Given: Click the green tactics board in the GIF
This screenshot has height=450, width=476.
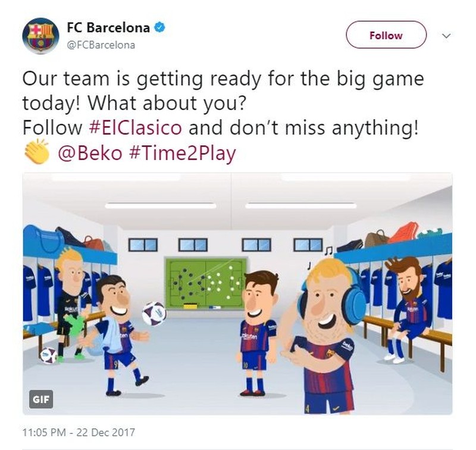Looking at the screenshot, I should click(205, 283).
